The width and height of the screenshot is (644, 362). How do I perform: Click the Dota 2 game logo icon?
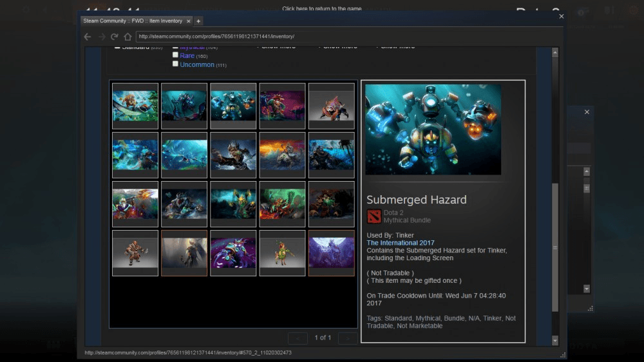click(x=374, y=216)
